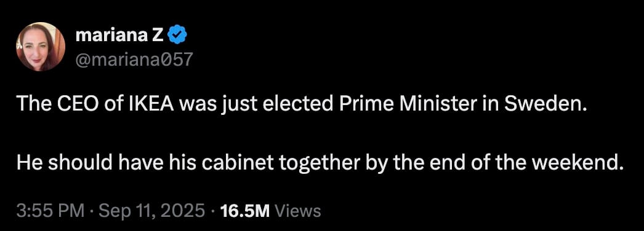Image resolution: width=644 pixels, height=231 pixels.
Task: Click the word He starting second sentence
Action: pos(27,164)
